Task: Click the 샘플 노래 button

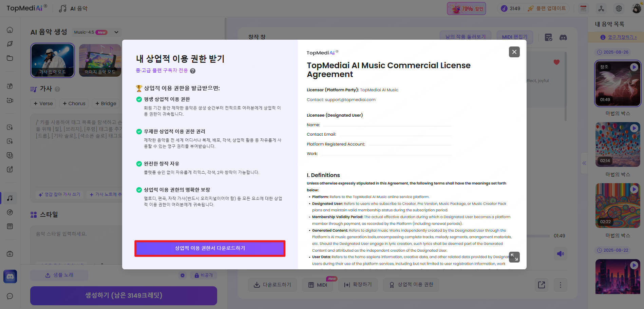Action: [x=59, y=275]
